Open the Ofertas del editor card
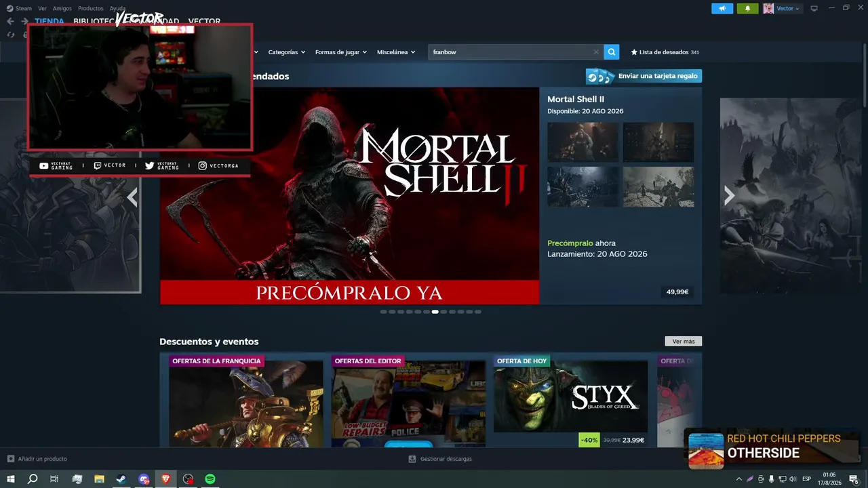Screen dimensions: 868x488 [408, 401]
